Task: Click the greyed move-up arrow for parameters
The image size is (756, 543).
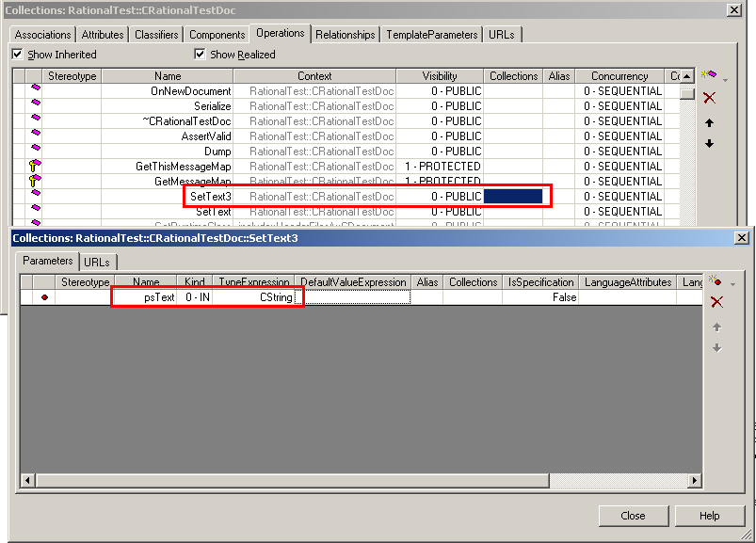Action: tap(717, 327)
